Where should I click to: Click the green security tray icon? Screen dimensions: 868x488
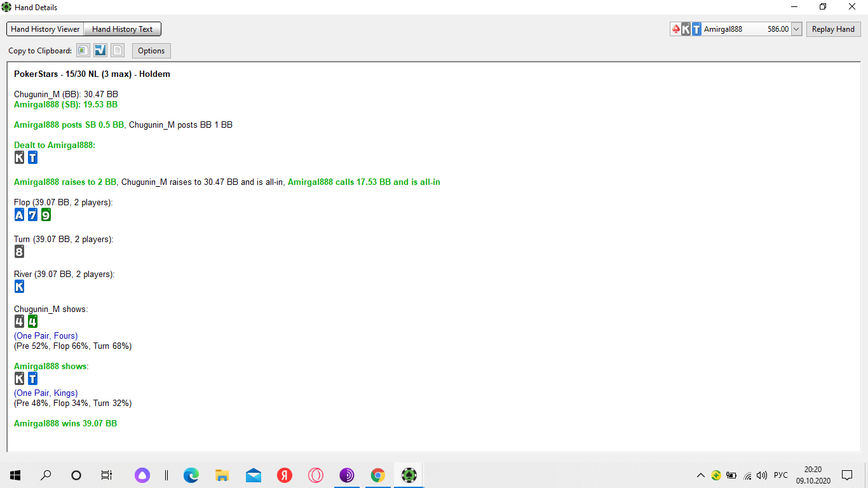tap(716, 475)
